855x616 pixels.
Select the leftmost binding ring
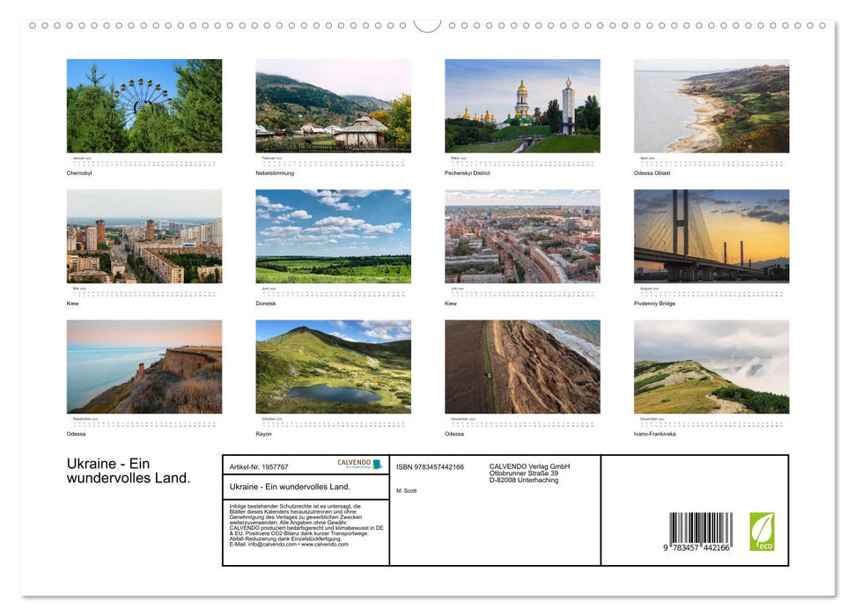tap(32, 26)
